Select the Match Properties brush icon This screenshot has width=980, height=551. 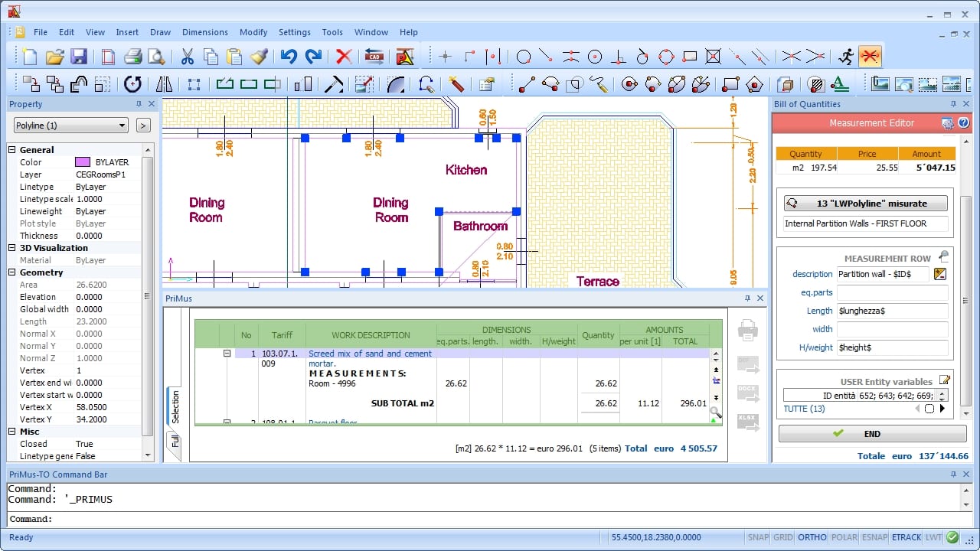pos(259,57)
